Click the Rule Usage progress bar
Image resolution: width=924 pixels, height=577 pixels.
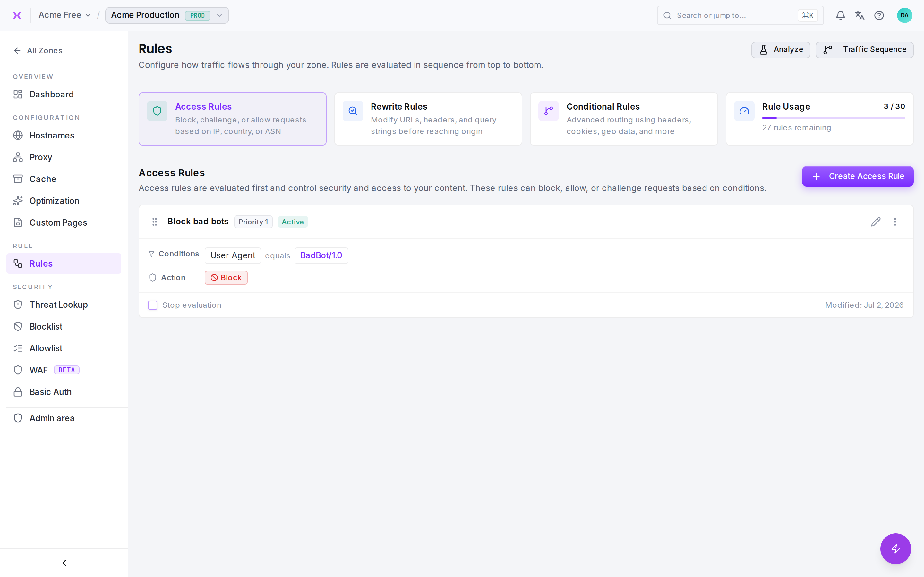point(834,118)
